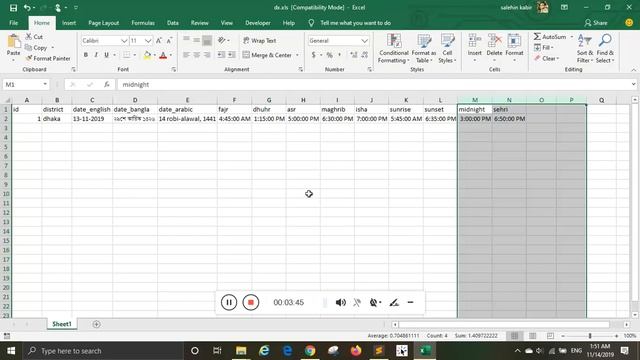This screenshot has height=360, width=640.
Task: Toggle Bold formatting
Action: pos(86,55)
